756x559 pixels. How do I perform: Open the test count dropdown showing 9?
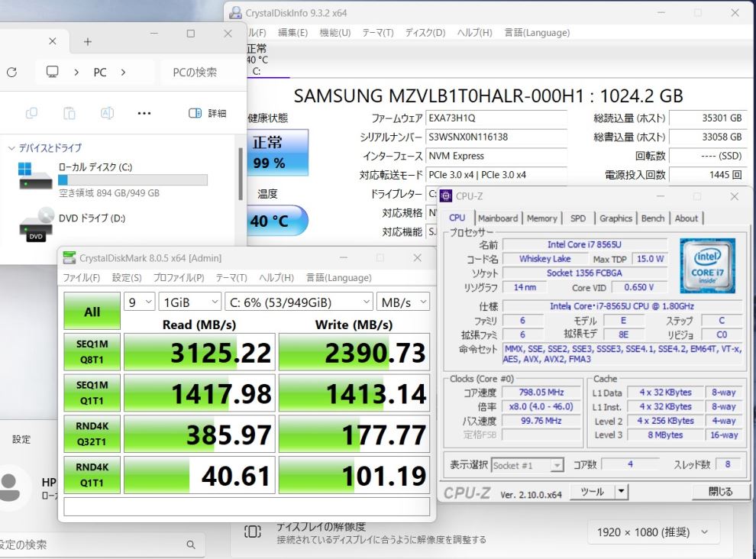139,302
